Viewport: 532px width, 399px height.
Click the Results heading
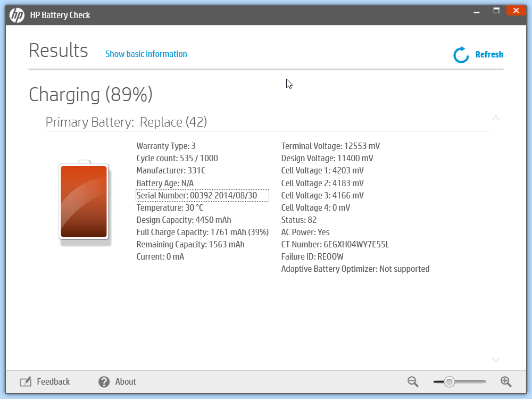click(59, 51)
